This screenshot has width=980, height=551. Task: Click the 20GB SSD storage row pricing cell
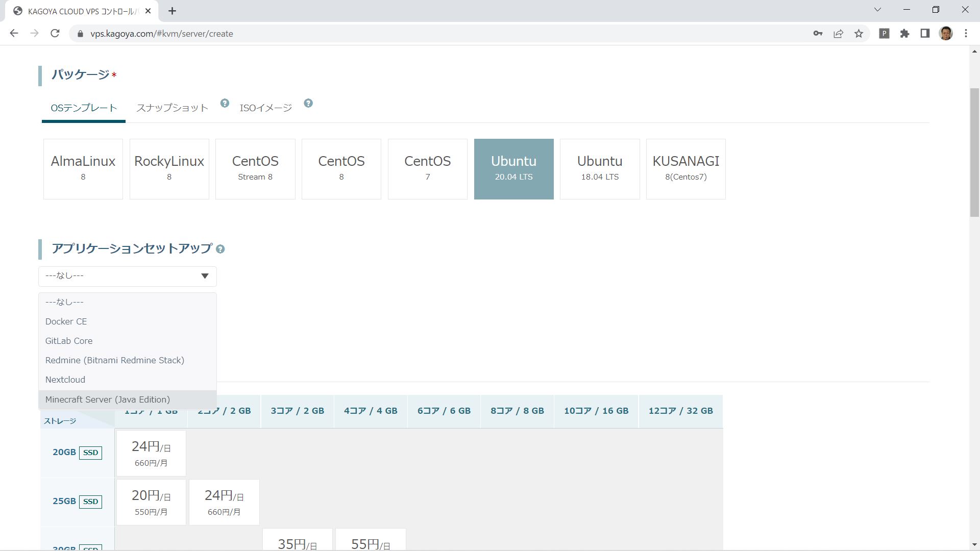click(x=151, y=453)
